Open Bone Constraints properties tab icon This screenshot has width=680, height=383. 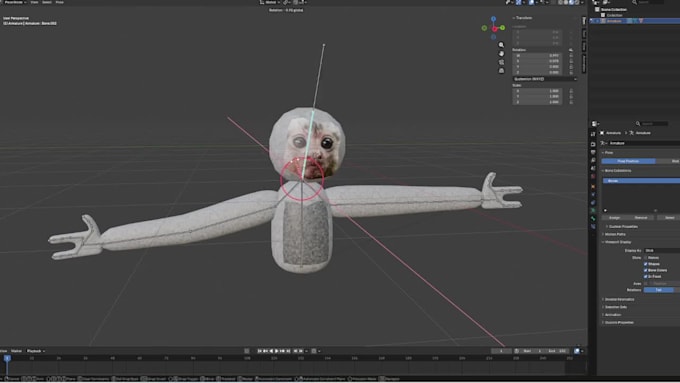[593, 226]
